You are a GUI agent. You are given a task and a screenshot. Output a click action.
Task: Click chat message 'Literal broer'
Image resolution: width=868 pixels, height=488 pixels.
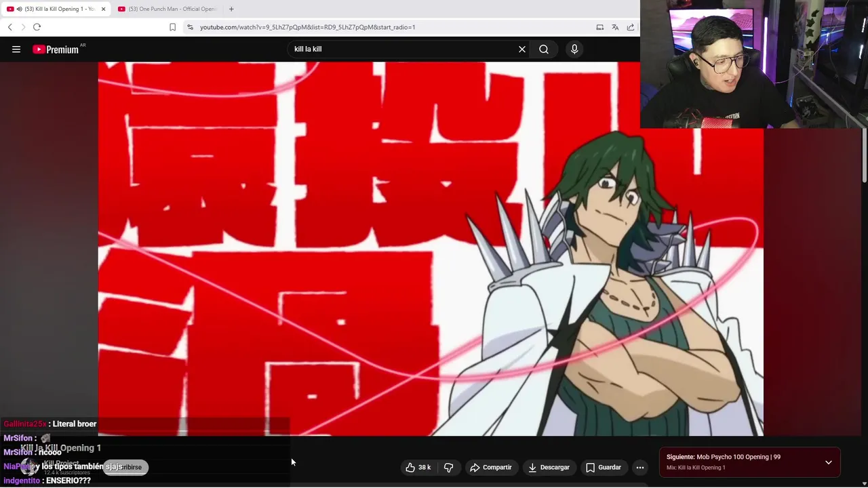tap(75, 424)
